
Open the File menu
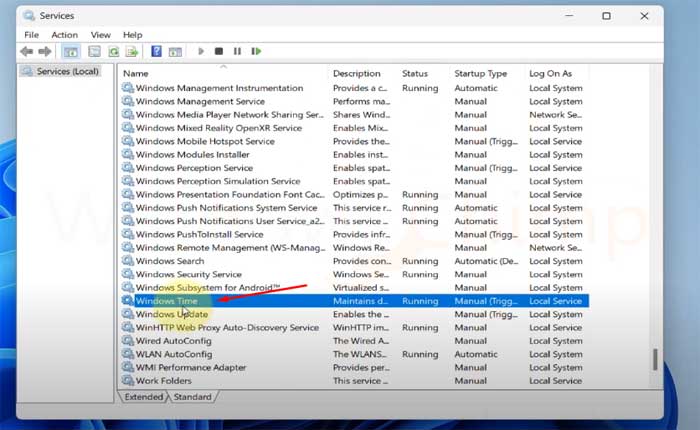click(31, 35)
